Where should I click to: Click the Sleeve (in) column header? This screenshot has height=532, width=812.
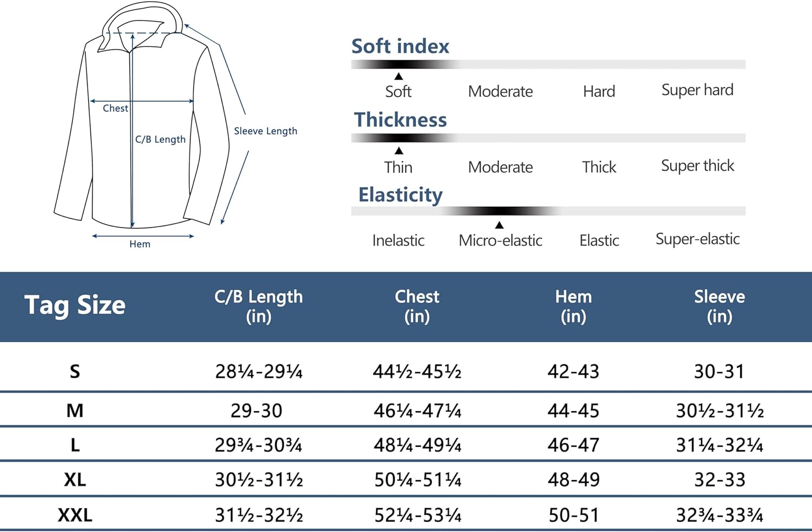[719, 306]
